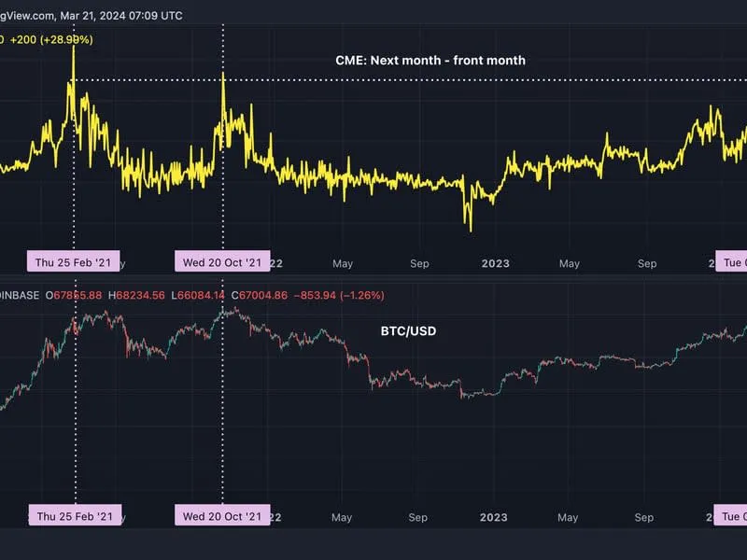The image size is (747, 560).
Task: Select the February 2021 peak on the BTC chart
Action: coord(77,317)
